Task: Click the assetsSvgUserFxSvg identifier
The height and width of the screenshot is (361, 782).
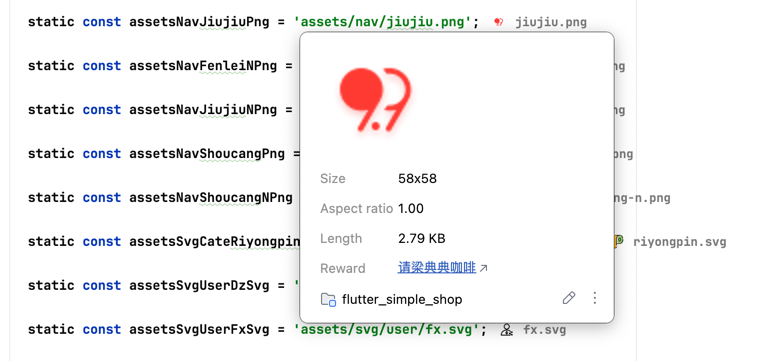Action: click(199, 330)
